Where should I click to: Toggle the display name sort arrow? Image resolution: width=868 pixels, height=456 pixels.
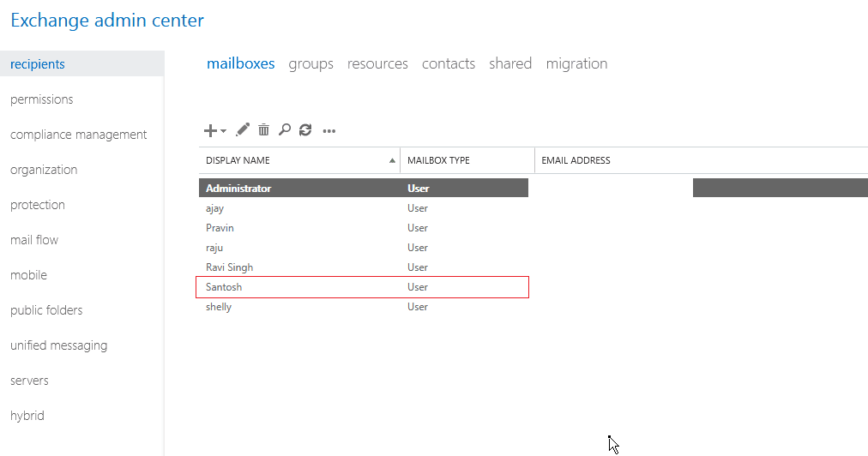(392, 160)
